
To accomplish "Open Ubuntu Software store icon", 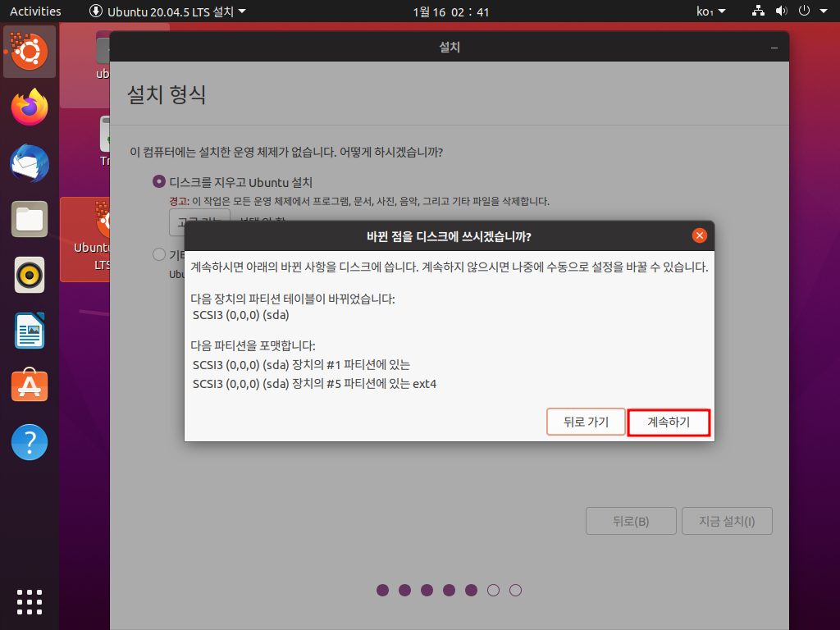I will (30, 386).
